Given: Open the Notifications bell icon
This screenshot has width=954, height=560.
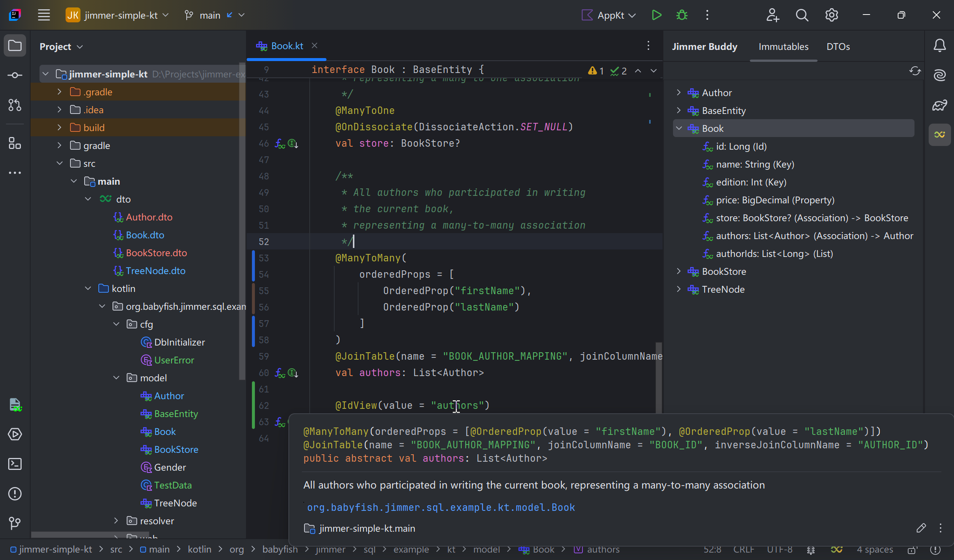Looking at the screenshot, I should click(x=939, y=46).
